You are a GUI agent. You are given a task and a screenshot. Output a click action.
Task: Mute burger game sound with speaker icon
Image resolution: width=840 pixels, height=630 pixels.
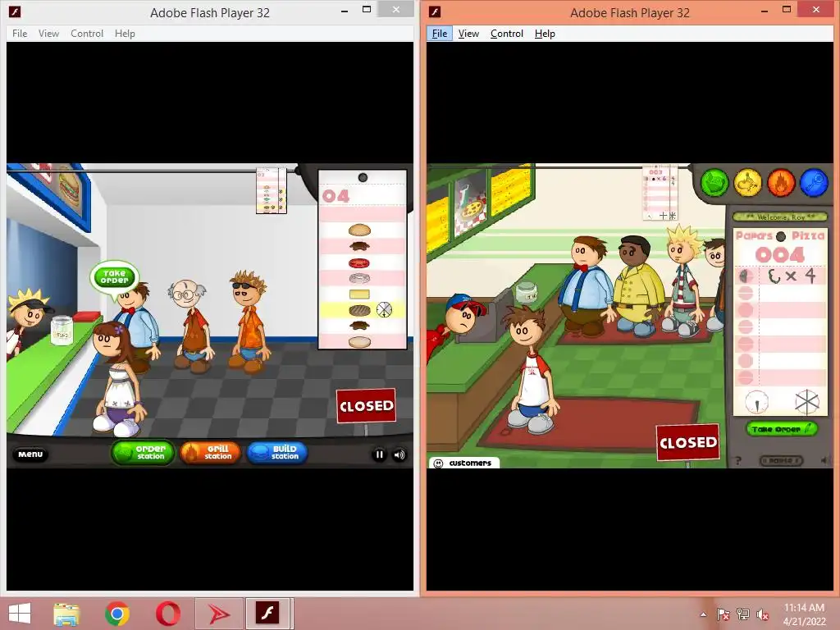tap(399, 454)
